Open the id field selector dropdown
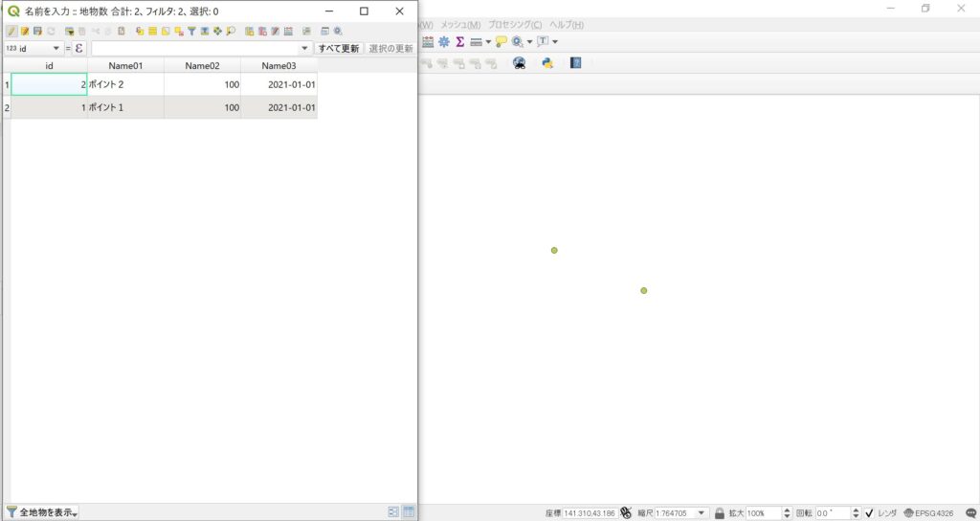 (x=33, y=48)
